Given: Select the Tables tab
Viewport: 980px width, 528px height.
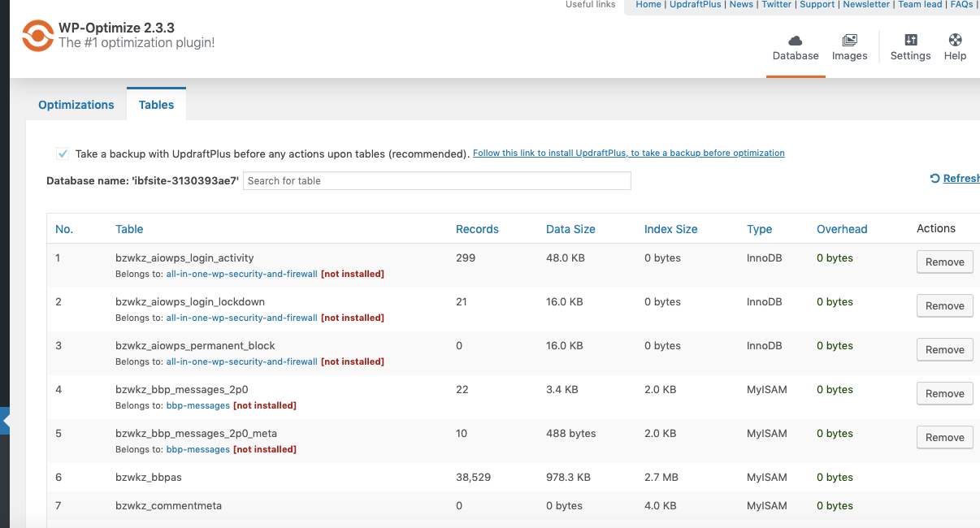Looking at the screenshot, I should tap(156, 105).
